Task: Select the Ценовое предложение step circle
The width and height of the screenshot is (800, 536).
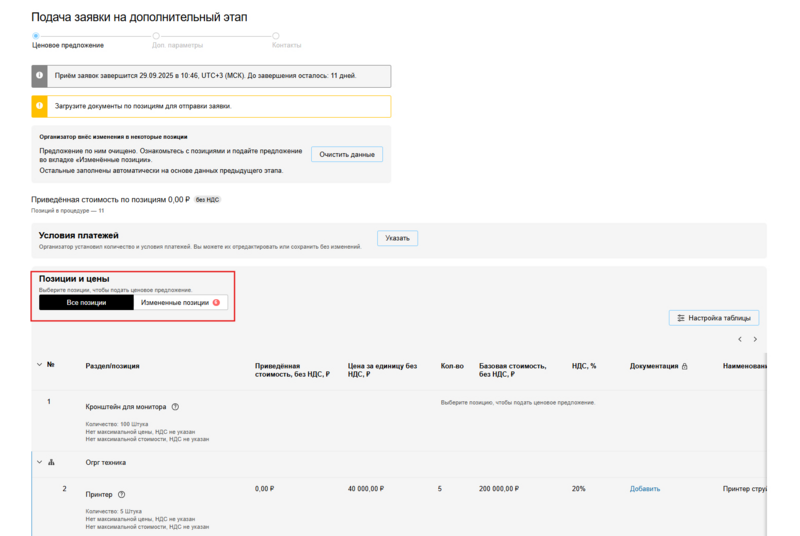Action: coord(36,36)
